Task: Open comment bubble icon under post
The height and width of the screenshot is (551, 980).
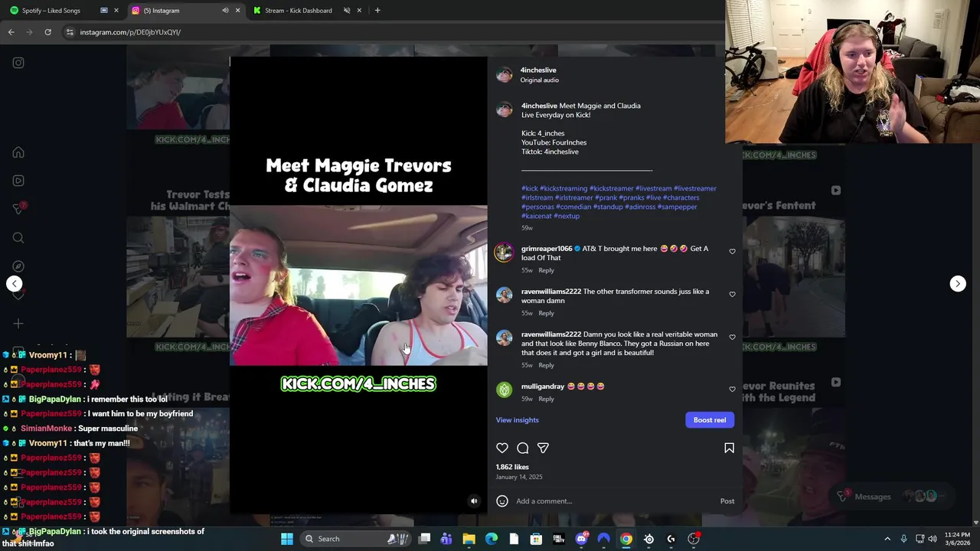Action: pos(523,448)
